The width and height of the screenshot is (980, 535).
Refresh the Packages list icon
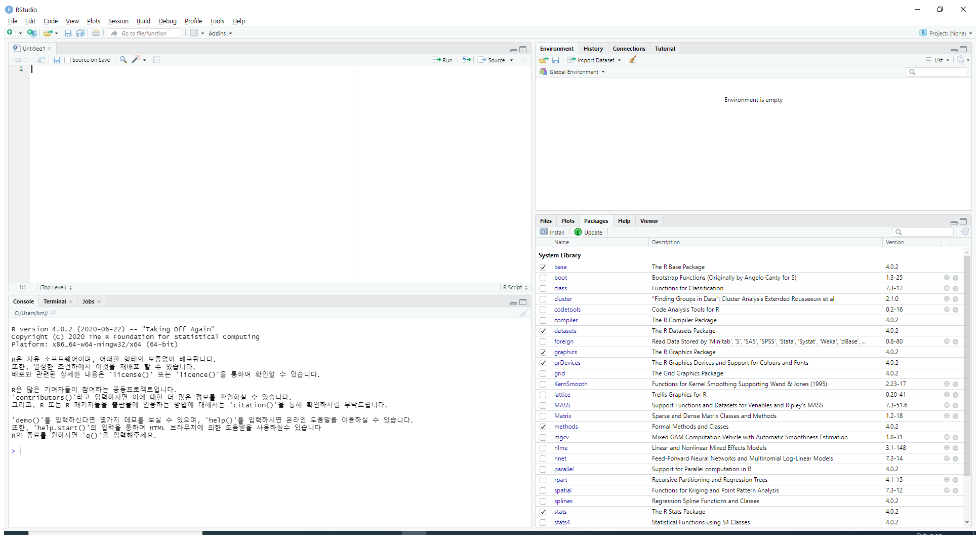pyautogui.click(x=965, y=232)
